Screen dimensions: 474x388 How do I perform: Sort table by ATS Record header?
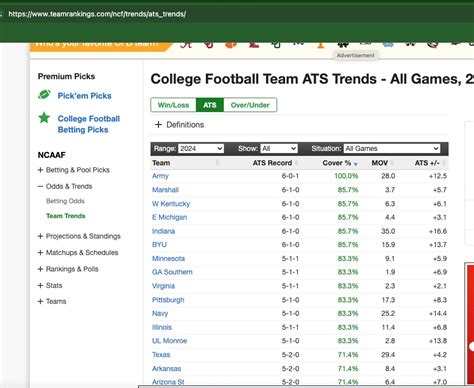[272, 163]
